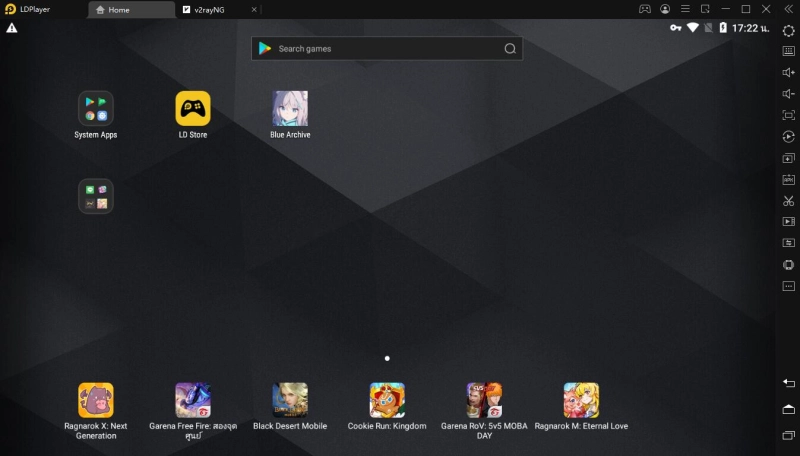This screenshot has height=456, width=800.
Task: Open Ragnarok M: Eternal Love
Action: coord(581,400)
